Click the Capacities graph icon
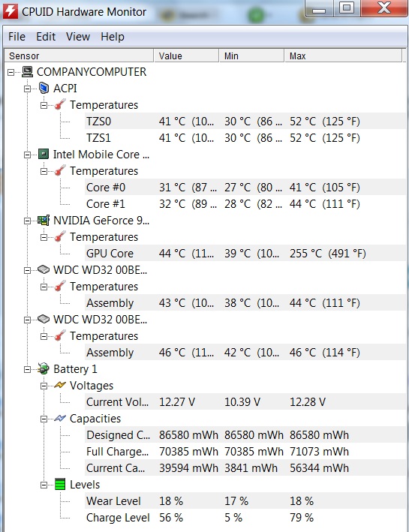The height and width of the screenshot is (532, 409). pyautogui.click(x=60, y=419)
